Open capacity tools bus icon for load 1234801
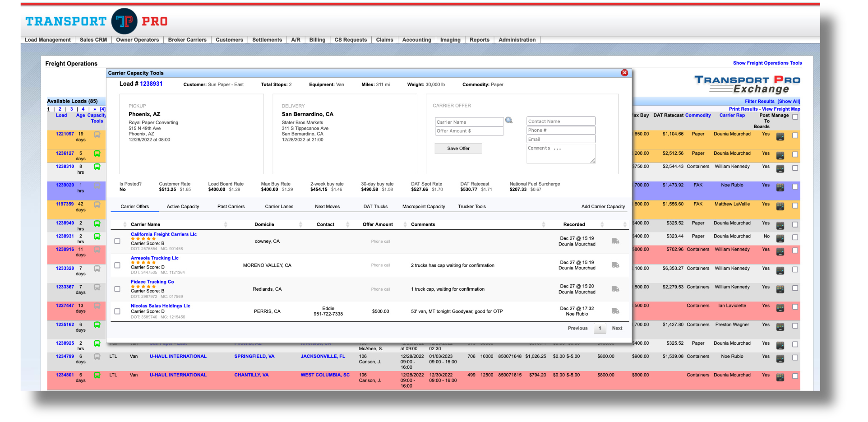Viewport: 868px width, 422px height. pos(97,375)
